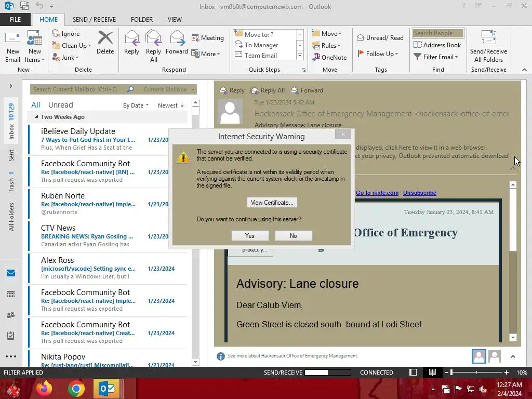
Task: Click No in the security warning
Action: pos(294,236)
